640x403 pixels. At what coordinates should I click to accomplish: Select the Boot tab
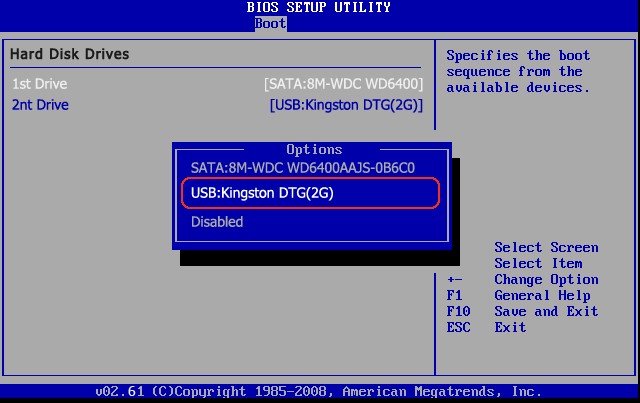point(270,23)
